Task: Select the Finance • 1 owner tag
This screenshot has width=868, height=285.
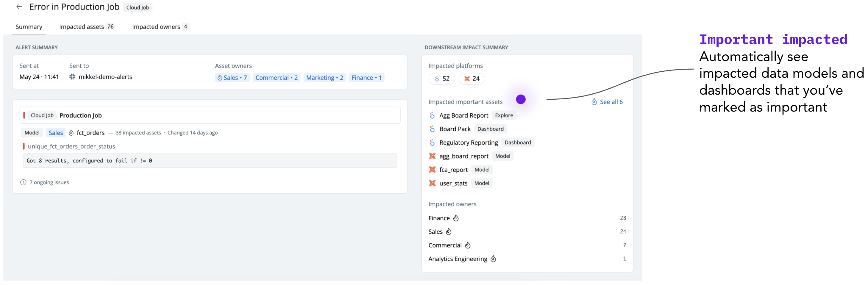Action: coord(367,78)
